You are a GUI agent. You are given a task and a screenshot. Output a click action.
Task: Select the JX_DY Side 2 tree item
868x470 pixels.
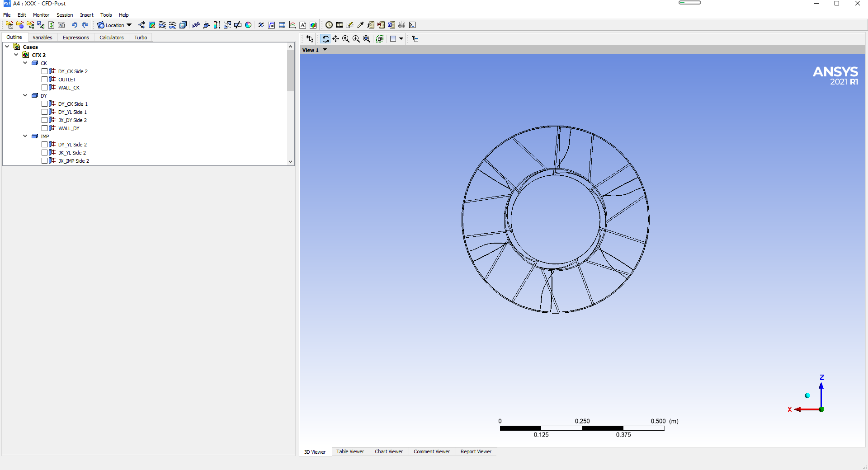72,120
